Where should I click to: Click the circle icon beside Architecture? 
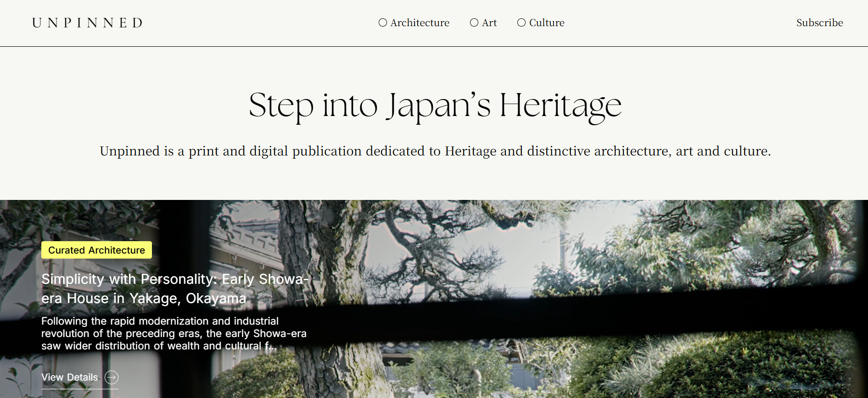[382, 23]
